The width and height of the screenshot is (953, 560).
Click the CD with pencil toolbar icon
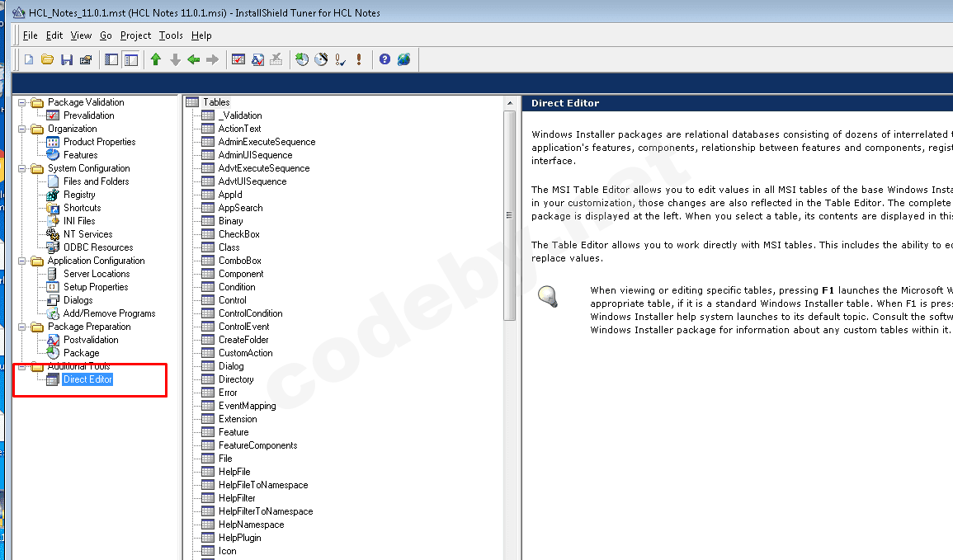[x=321, y=59]
